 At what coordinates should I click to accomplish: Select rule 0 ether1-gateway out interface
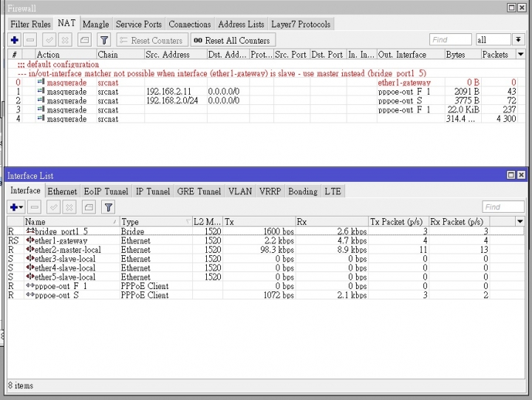[x=404, y=83]
